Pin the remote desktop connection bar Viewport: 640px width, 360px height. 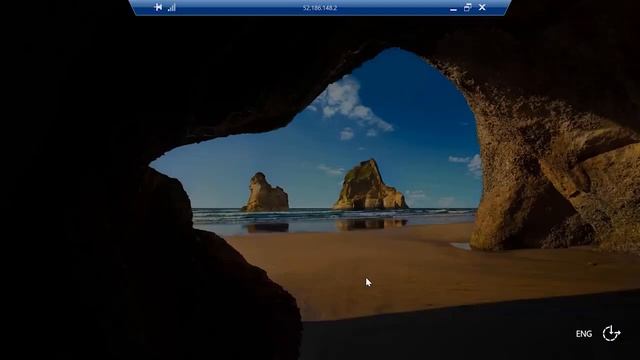pos(158,7)
